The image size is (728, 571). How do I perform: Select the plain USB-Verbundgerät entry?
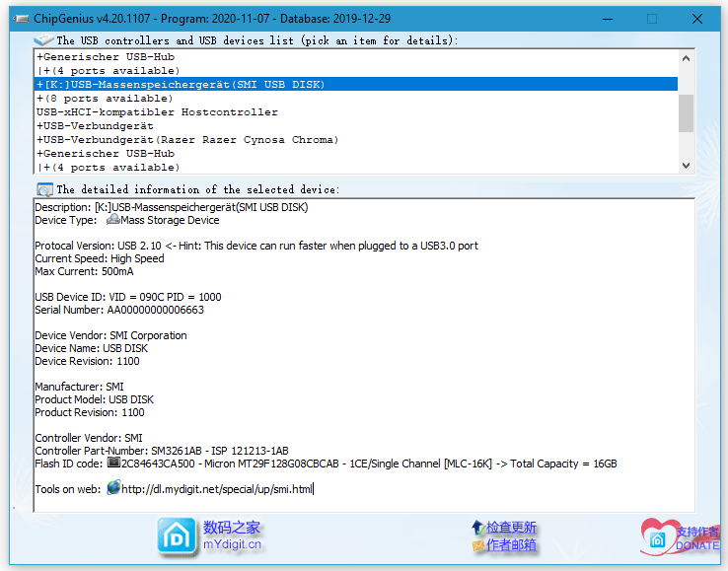pos(356,126)
